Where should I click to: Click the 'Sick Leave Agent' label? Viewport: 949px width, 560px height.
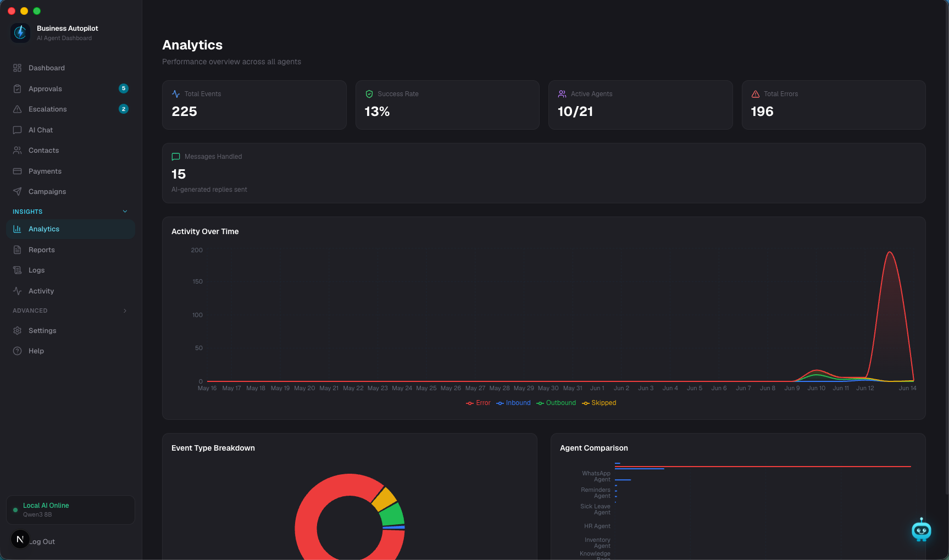click(x=596, y=509)
